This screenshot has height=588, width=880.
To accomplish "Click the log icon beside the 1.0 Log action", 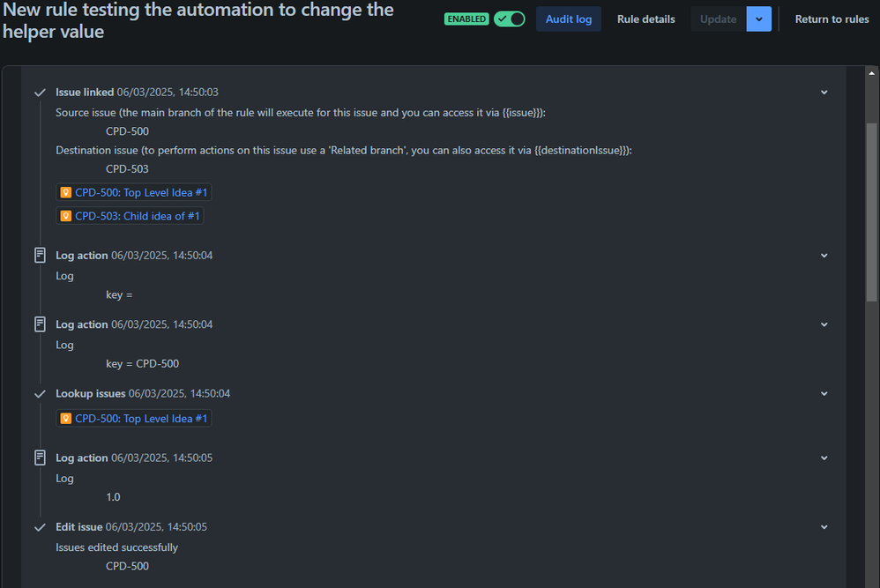I will [40, 458].
